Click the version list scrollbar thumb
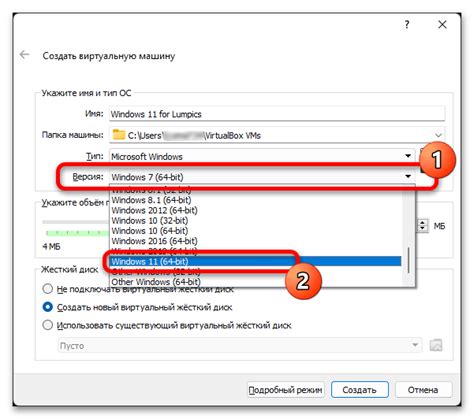Screen dimensions: 474x419 click(408, 261)
